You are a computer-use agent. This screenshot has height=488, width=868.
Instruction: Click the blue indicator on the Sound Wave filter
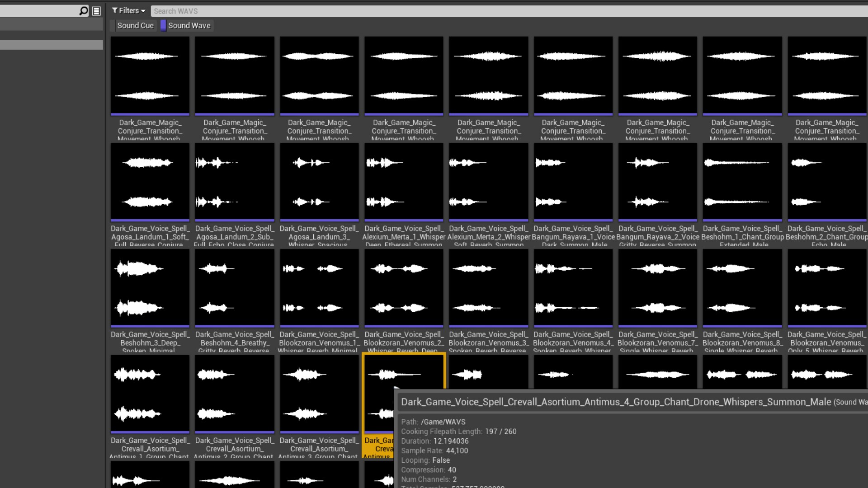(163, 25)
